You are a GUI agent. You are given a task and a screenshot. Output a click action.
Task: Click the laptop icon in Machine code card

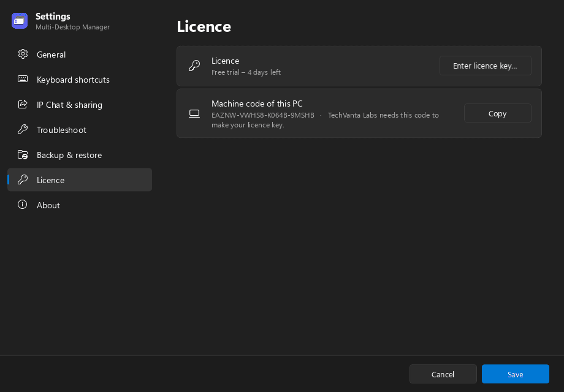pyautogui.click(x=194, y=113)
